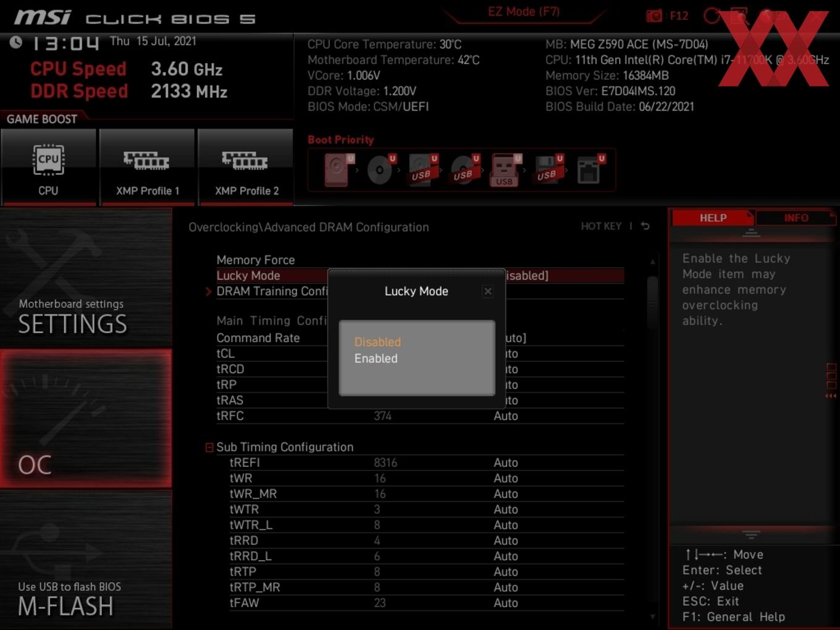Open the M-FLASH section
The height and width of the screenshot is (630, 840).
(x=86, y=560)
